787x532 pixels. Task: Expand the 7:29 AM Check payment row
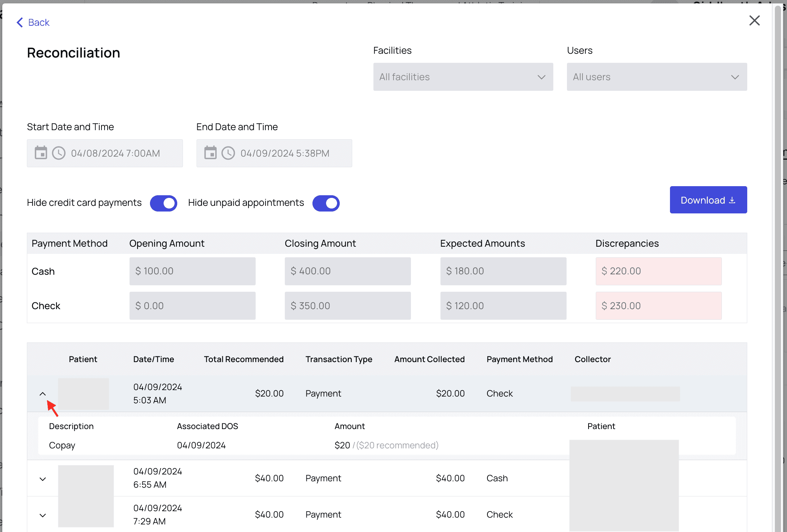click(x=43, y=515)
